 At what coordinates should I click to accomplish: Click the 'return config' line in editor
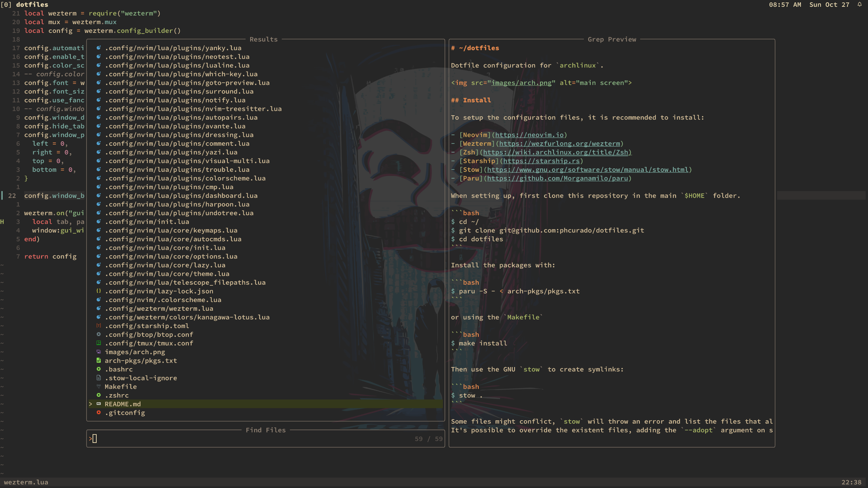coord(50,257)
